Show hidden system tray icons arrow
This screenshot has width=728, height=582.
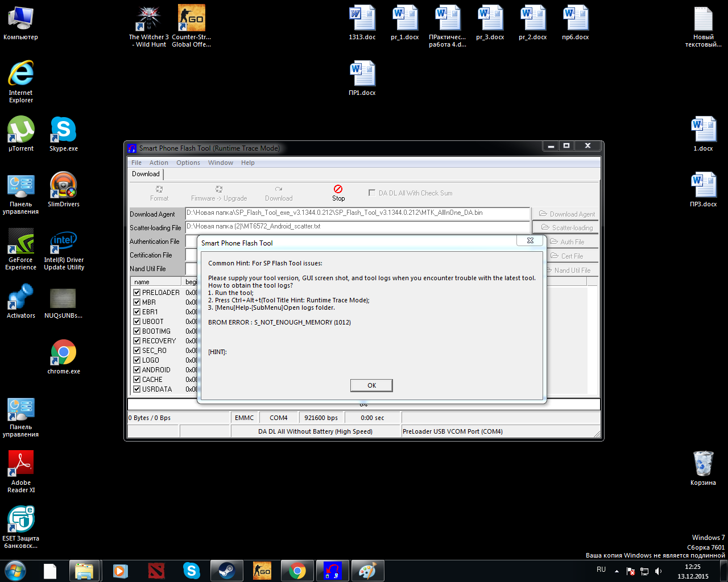click(617, 571)
